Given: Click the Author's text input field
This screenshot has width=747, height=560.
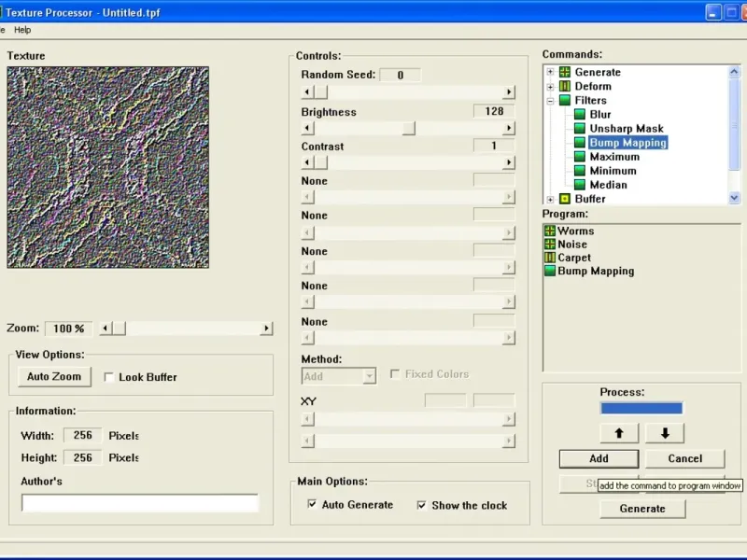Looking at the screenshot, I should (139, 503).
